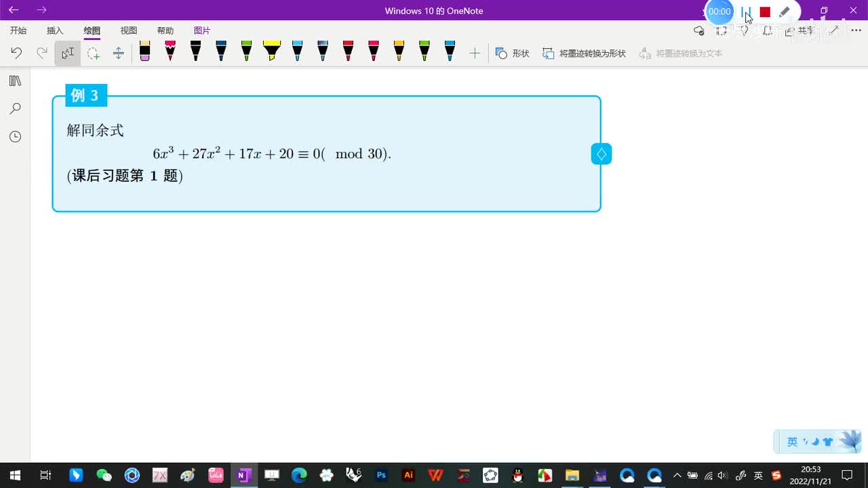Screen dimensions: 868x488
Task: Stop recording with red square
Action: [x=765, y=12]
